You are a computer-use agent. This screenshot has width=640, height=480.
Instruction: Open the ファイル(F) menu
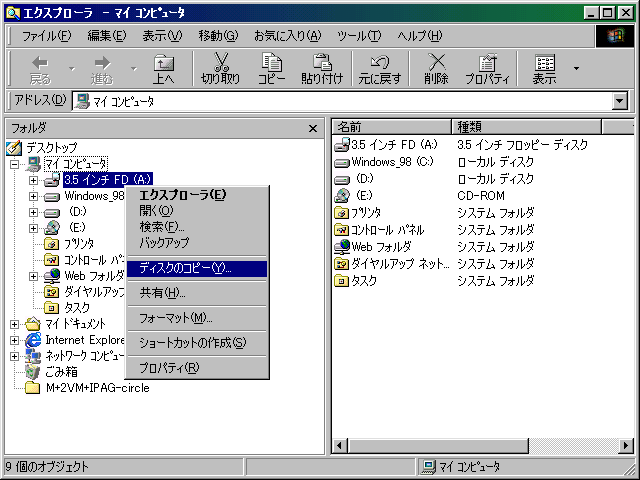tap(46, 36)
